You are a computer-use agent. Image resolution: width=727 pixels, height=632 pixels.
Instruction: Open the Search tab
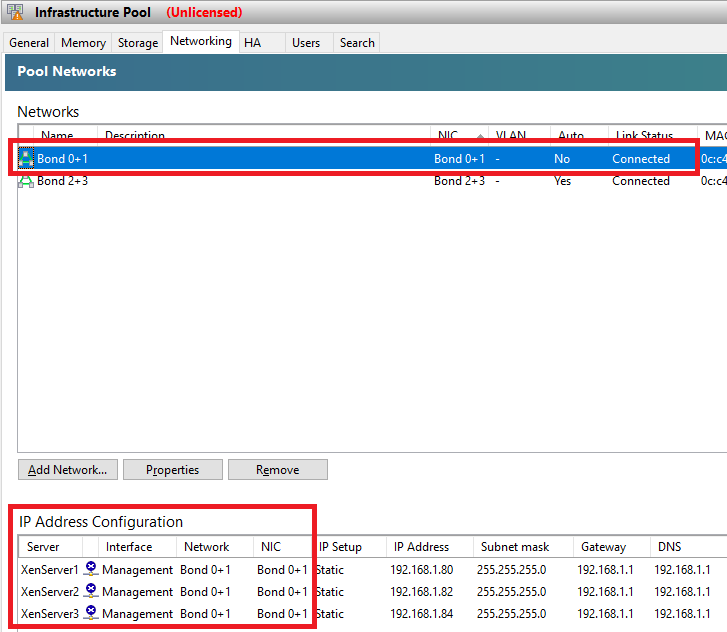(357, 43)
